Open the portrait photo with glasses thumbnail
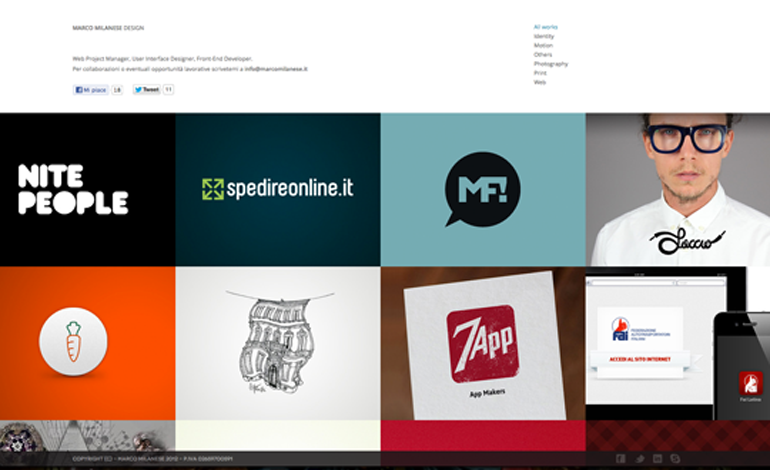770x470 pixels. point(678,190)
